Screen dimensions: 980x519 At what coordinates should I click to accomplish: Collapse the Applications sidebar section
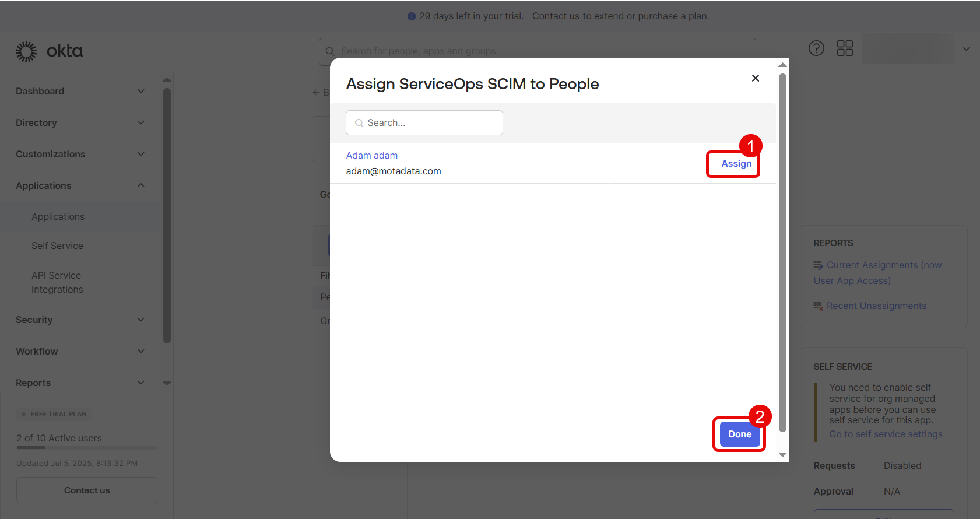coord(140,185)
